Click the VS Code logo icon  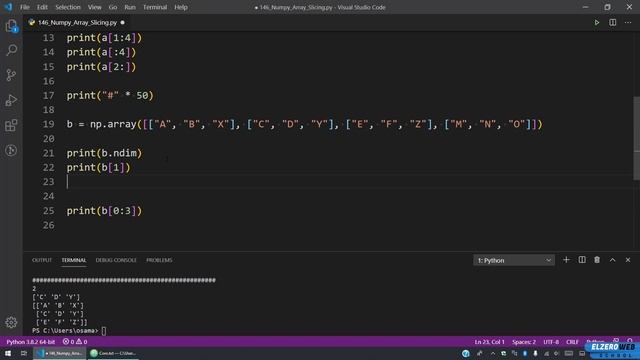coord(8,7)
